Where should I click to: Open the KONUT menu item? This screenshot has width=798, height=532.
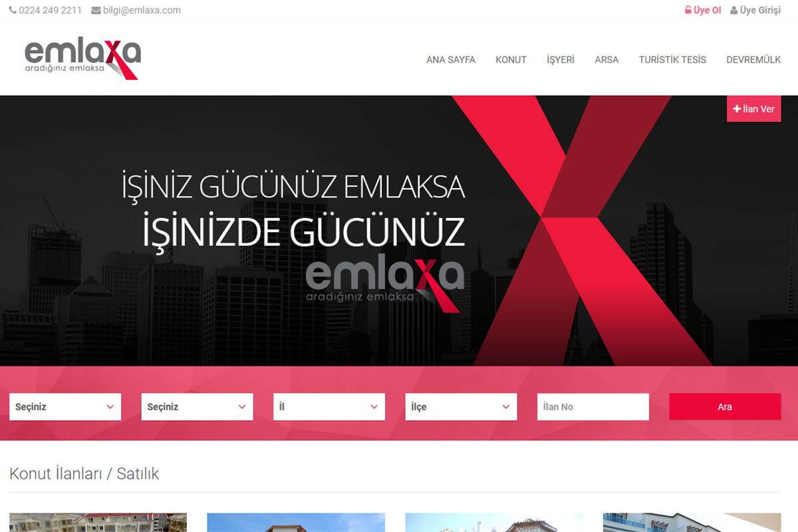click(511, 60)
